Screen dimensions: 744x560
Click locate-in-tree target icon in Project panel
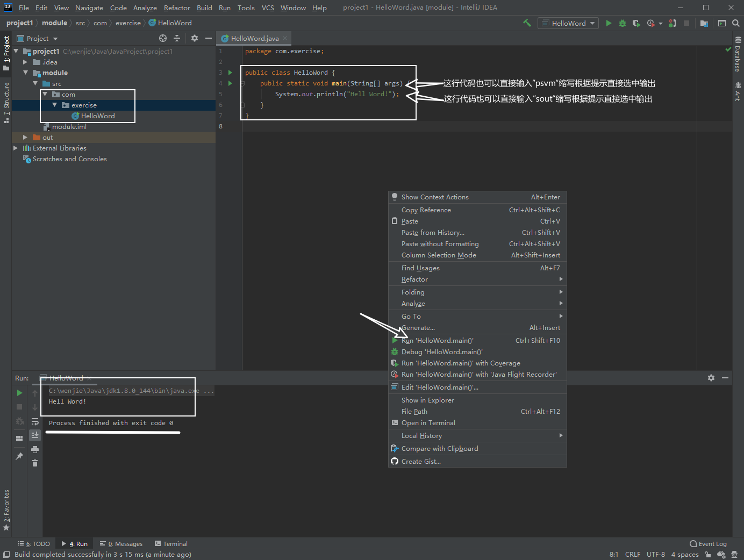click(163, 38)
